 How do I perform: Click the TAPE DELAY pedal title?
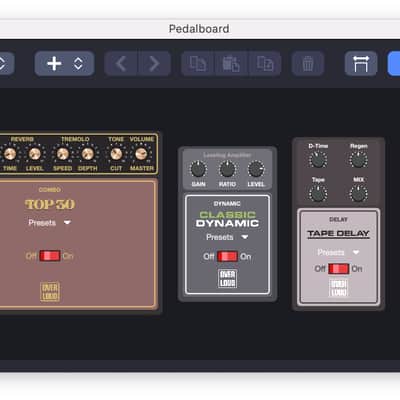point(338,234)
